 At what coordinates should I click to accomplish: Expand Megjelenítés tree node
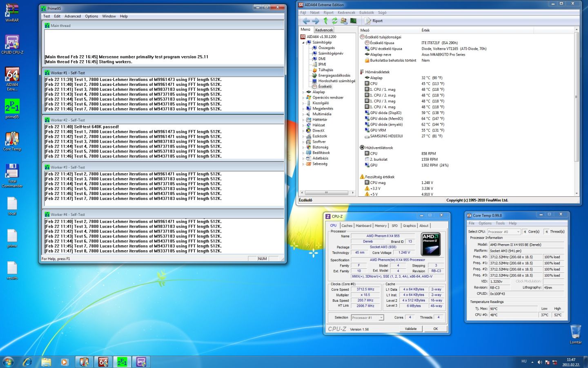coord(303,109)
